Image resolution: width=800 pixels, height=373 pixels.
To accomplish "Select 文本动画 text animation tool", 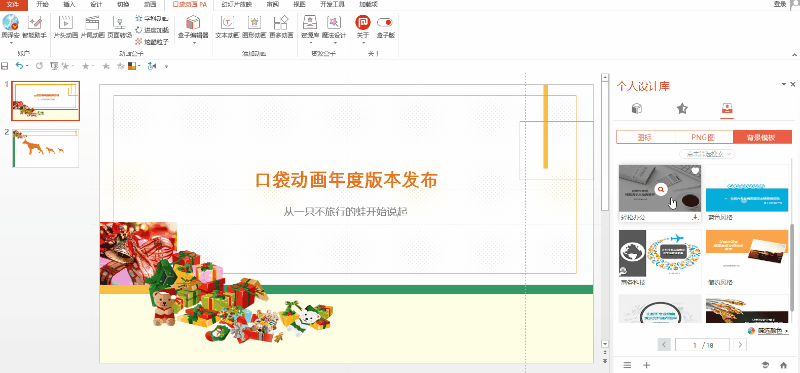I will click(x=227, y=28).
